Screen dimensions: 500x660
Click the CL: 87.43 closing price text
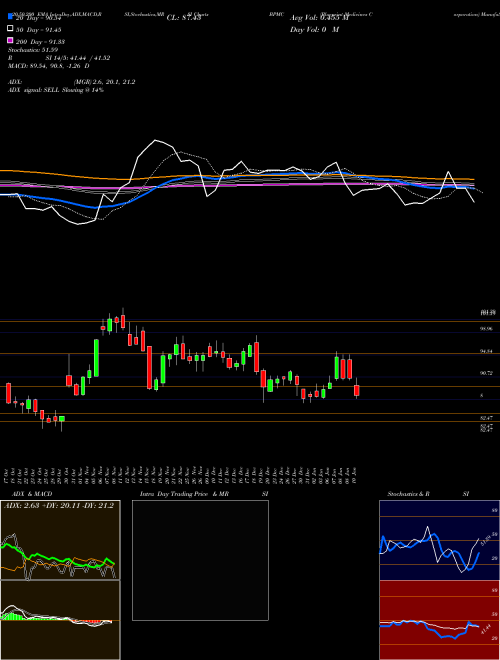coord(183,18)
